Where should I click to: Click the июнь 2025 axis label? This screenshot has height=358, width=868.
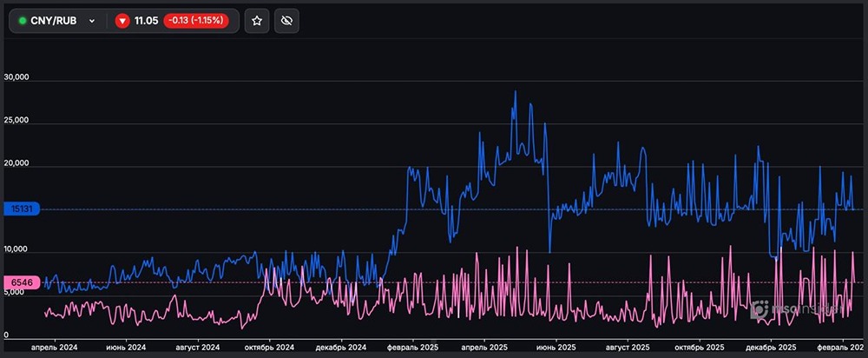(556, 347)
